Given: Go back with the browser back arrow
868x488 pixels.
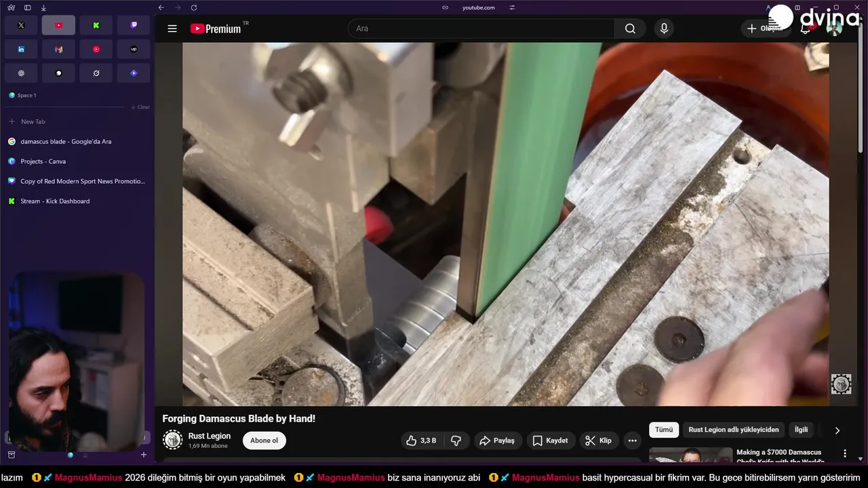Looking at the screenshot, I should coord(161,7).
